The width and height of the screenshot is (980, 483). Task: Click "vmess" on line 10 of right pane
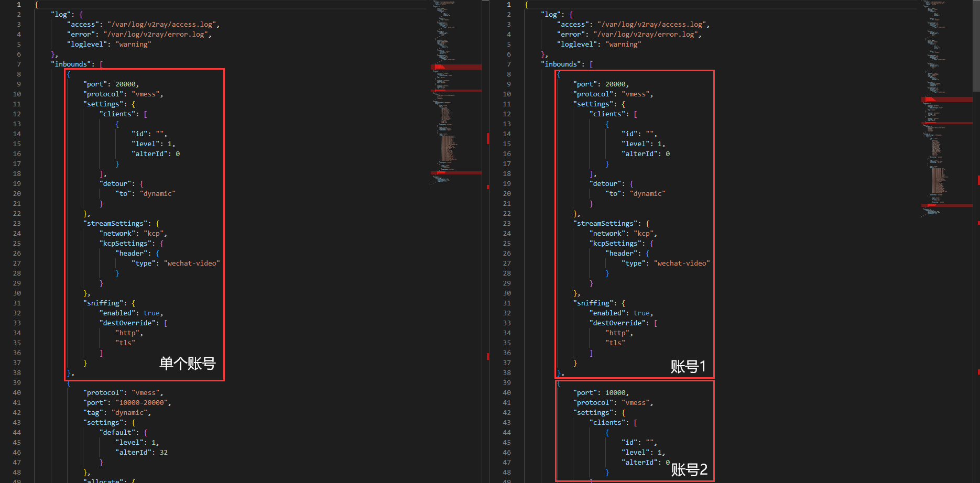(636, 94)
